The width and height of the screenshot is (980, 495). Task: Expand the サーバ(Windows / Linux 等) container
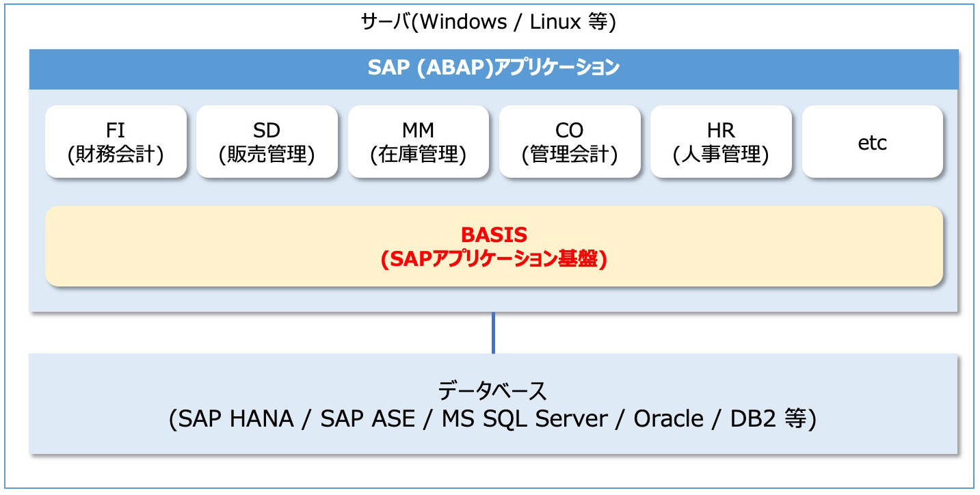pyautogui.click(x=490, y=21)
